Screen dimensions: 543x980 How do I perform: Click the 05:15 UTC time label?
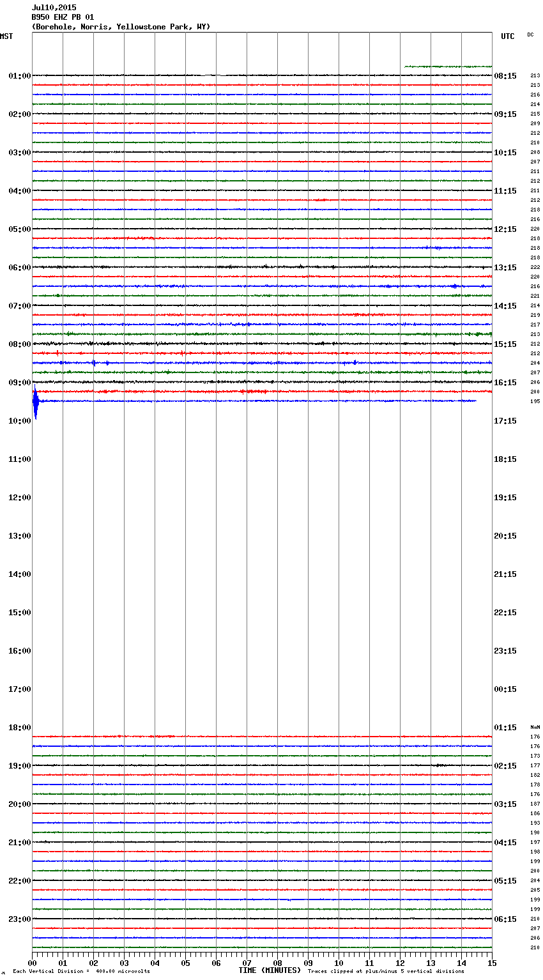[x=505, y=881]
